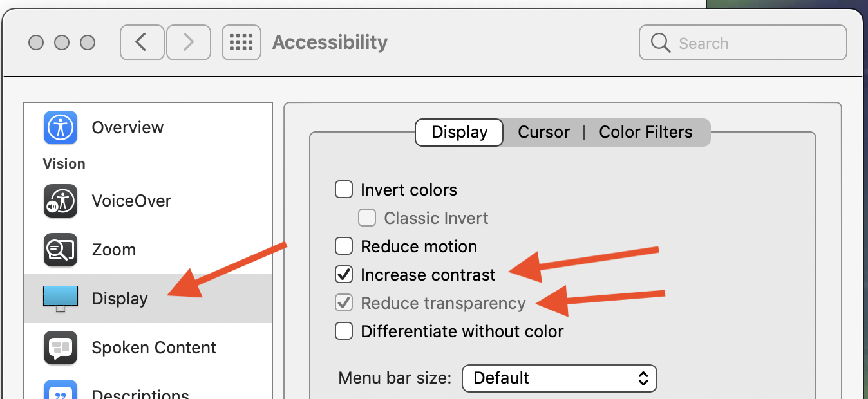868x399 pixels.
Task: Select the VoiceOver sidebar icon
Action: (61, 201)
